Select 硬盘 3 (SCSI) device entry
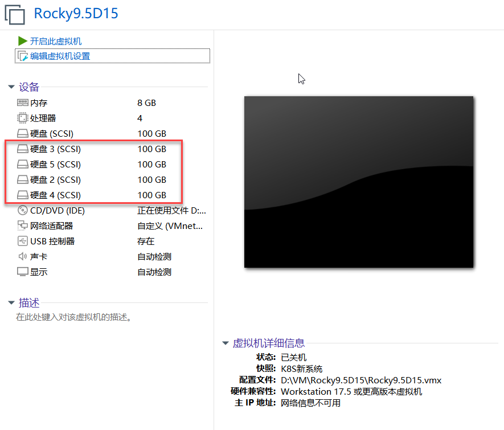 click(55, 149)
